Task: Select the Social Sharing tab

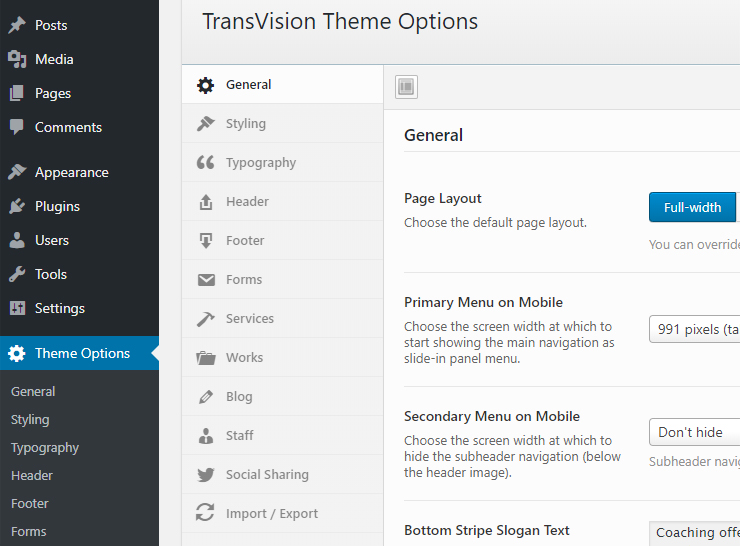Action: click(x=282, y=475)
